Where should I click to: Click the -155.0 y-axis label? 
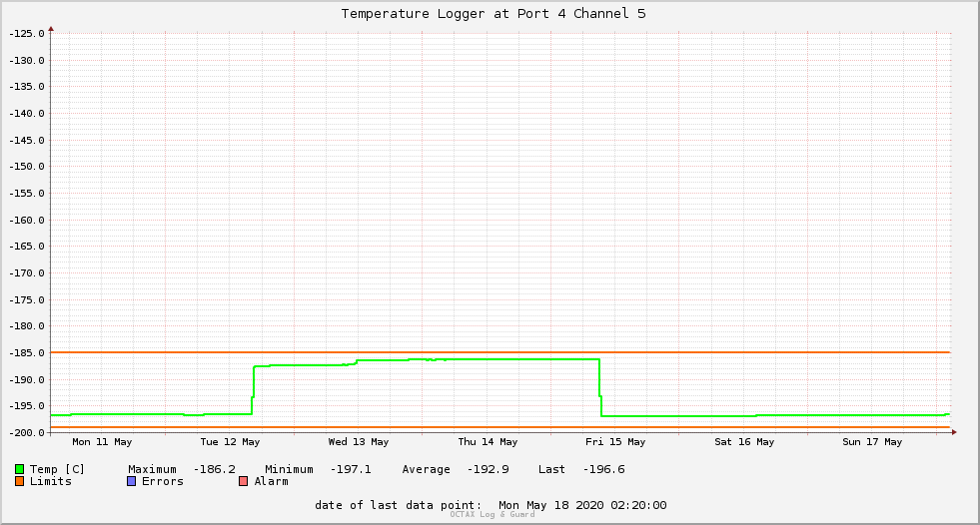click(27, 194)
